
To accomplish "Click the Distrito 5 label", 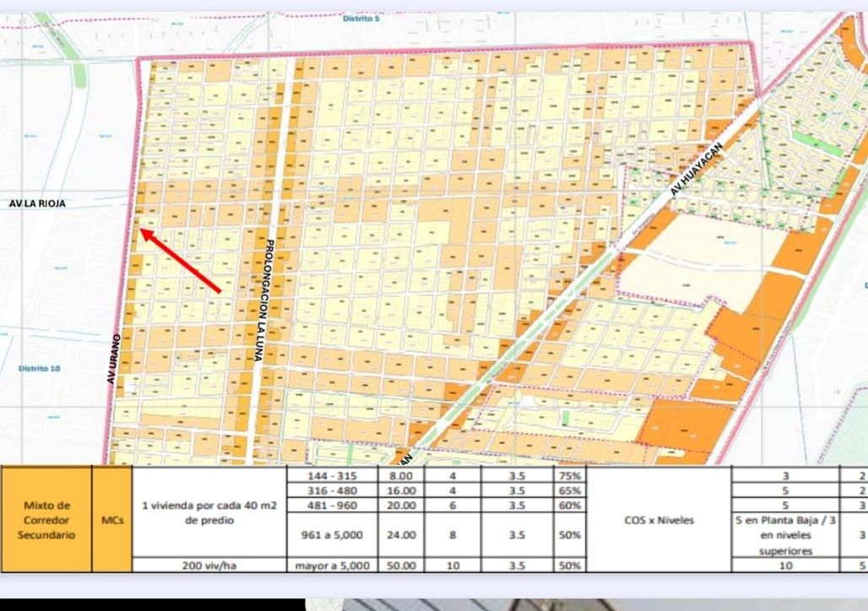I will point(361,19).
